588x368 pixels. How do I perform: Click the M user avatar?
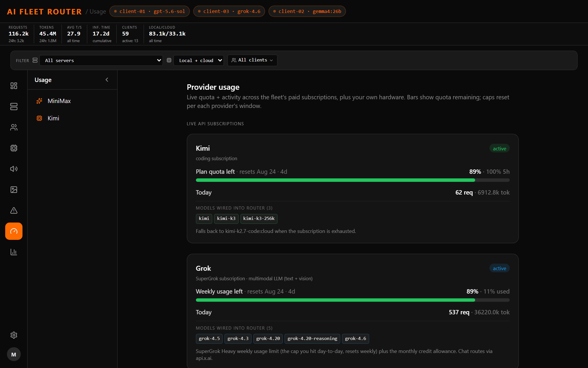click(x=14, y=354)
